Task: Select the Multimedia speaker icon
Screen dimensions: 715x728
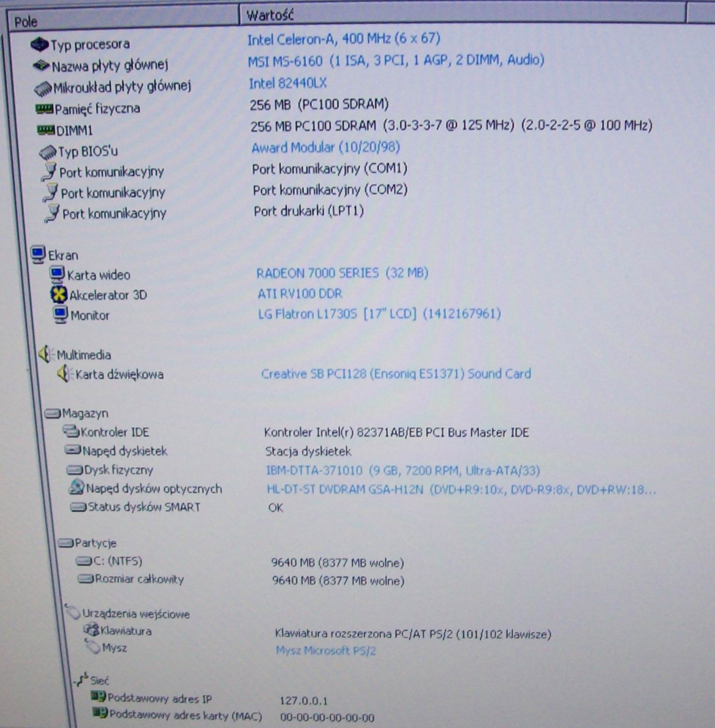Action: pos(45,354)
